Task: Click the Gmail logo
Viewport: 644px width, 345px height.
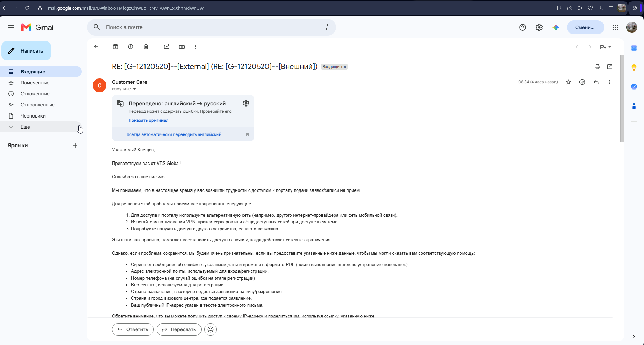Action: pyautogui.click(x=38, y=27)
